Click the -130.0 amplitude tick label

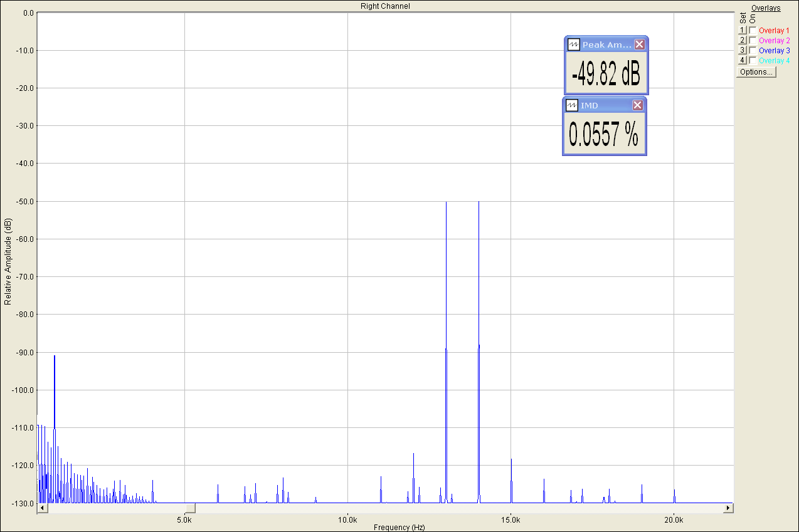[x=22, y=503]
